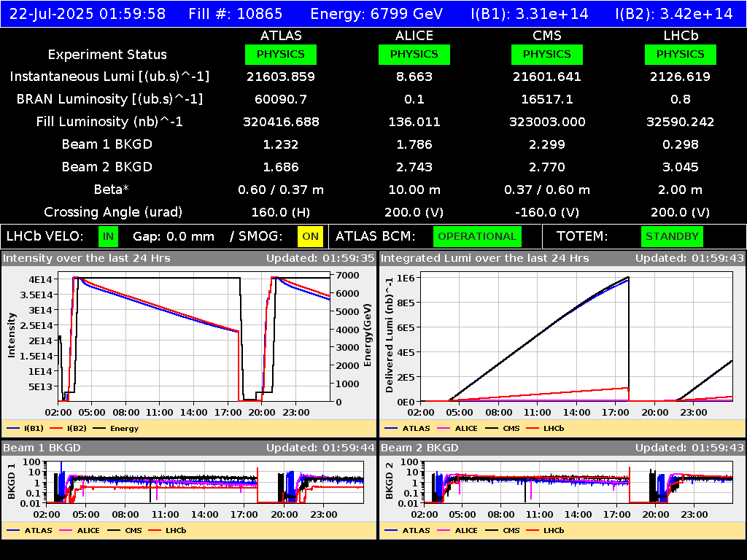
Task: Click the 'Crossing Angle (urad)' row label
Action: 113,212
